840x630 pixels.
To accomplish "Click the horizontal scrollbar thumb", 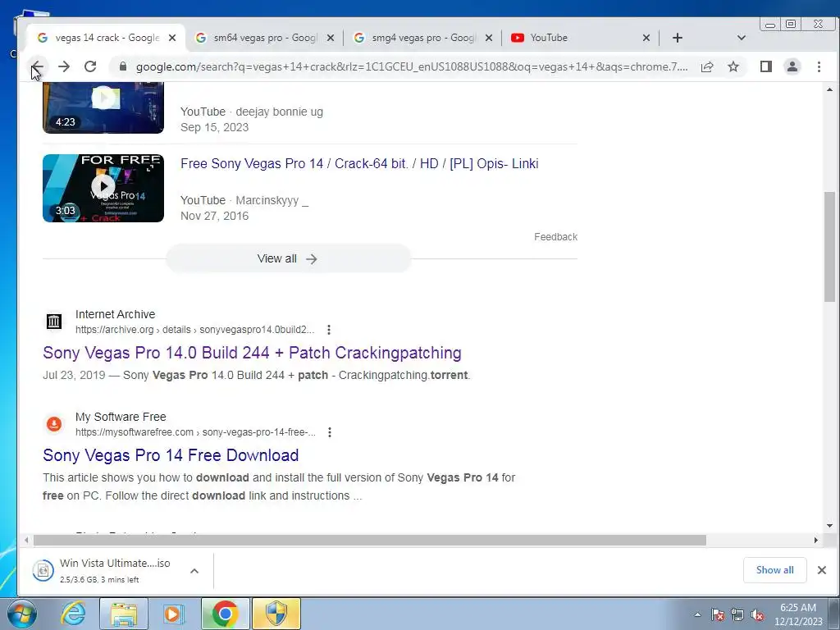I will point(370,540).
